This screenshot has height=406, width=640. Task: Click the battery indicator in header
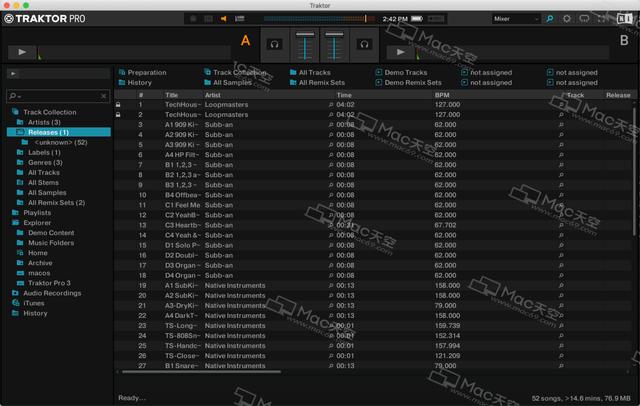click(x=417, y=19)
